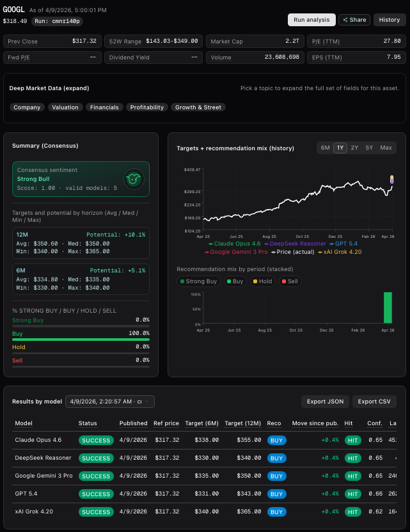Sort by Reco column header

coord(274,423)
